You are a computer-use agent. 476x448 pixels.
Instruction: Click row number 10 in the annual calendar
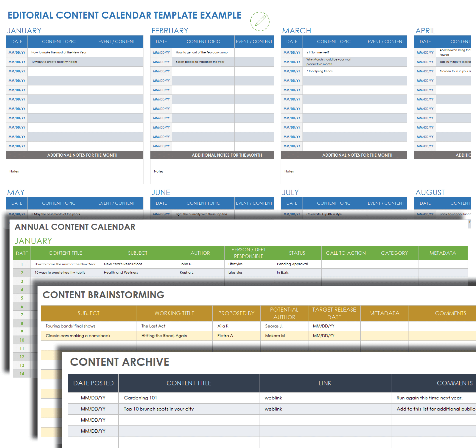tap(22, 340)
